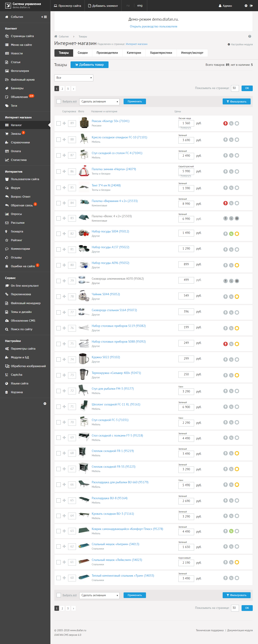Toggle the new-item star icon for Чайник S044
Viewport: 258px width, 644px height.
click(237, 296)
